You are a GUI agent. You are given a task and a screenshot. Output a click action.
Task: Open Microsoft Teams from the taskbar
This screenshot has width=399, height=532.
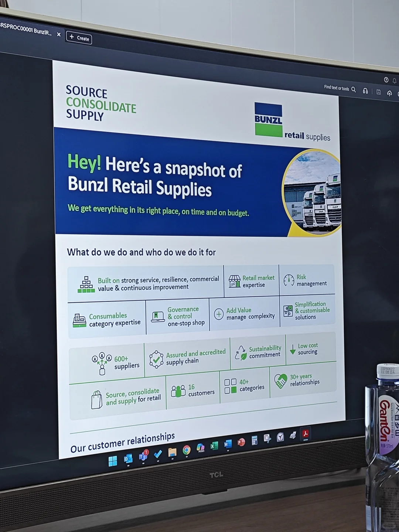pyautogui.click(x=143, y=457)
